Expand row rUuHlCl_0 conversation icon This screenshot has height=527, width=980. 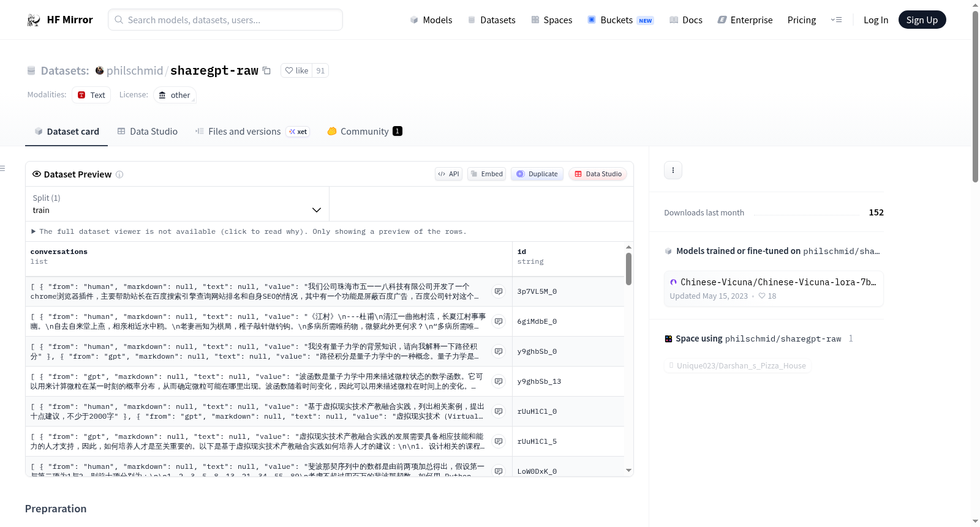point(499,411)
